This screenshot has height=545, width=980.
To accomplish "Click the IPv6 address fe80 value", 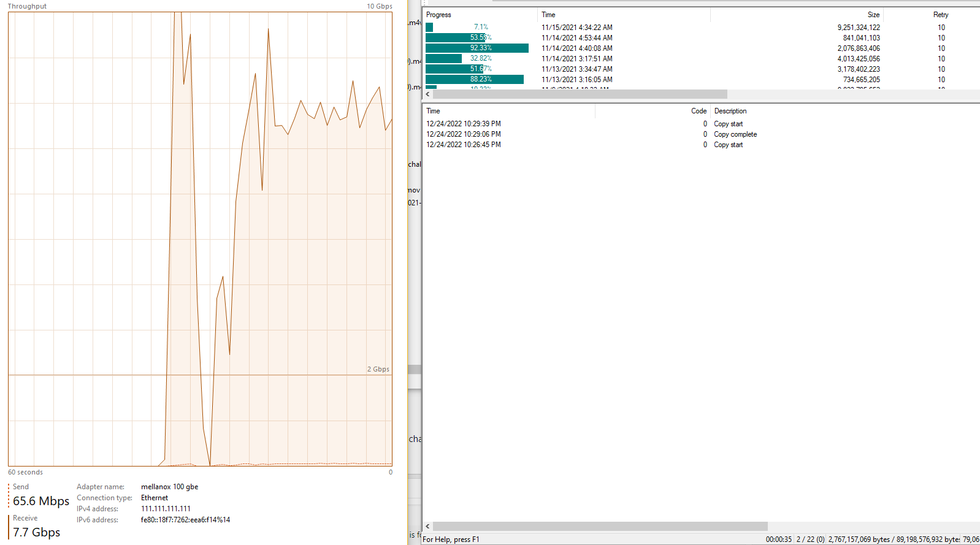I will pyautogui.click(x=185, y=520).
